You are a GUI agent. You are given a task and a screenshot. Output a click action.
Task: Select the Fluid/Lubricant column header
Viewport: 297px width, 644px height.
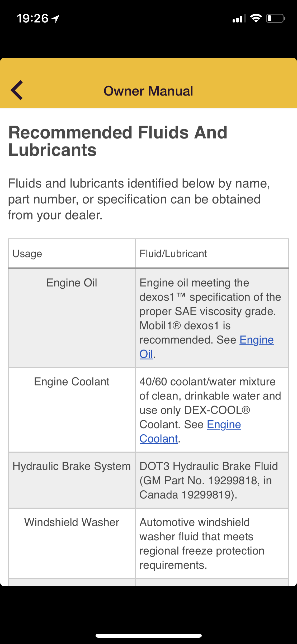pyautogui.click(x=173, y=254)
